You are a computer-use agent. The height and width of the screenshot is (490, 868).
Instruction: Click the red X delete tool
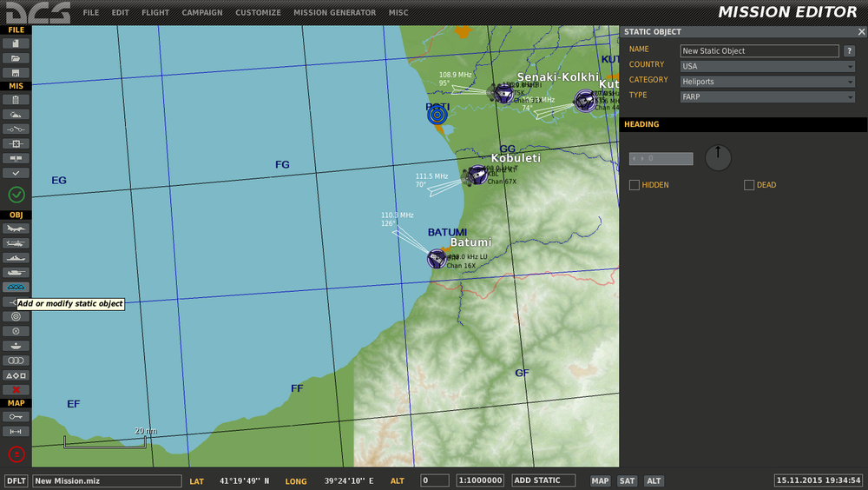(16, 390)
